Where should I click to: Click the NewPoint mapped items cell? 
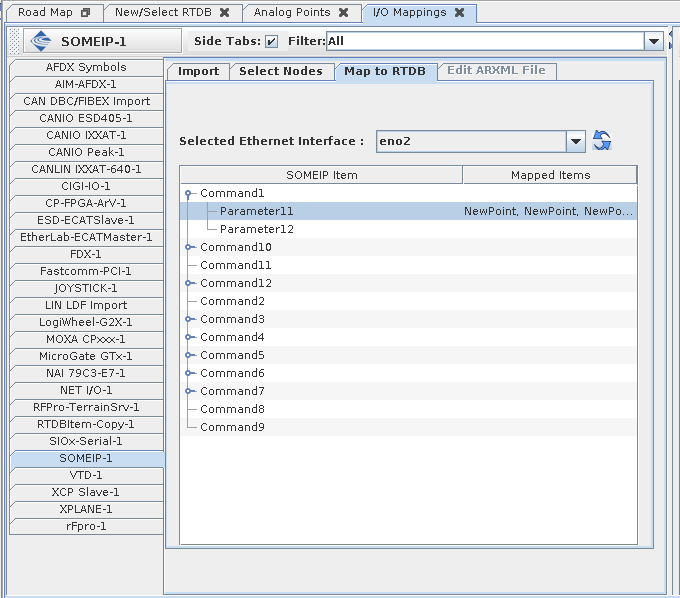pos(549,211)
